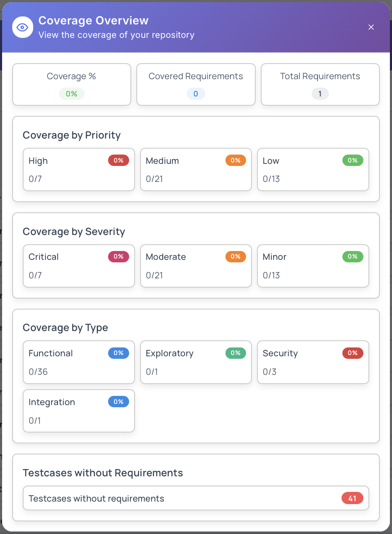Click the Total Requirements count pill
The image size is (392, 534).
coord(320,93)
